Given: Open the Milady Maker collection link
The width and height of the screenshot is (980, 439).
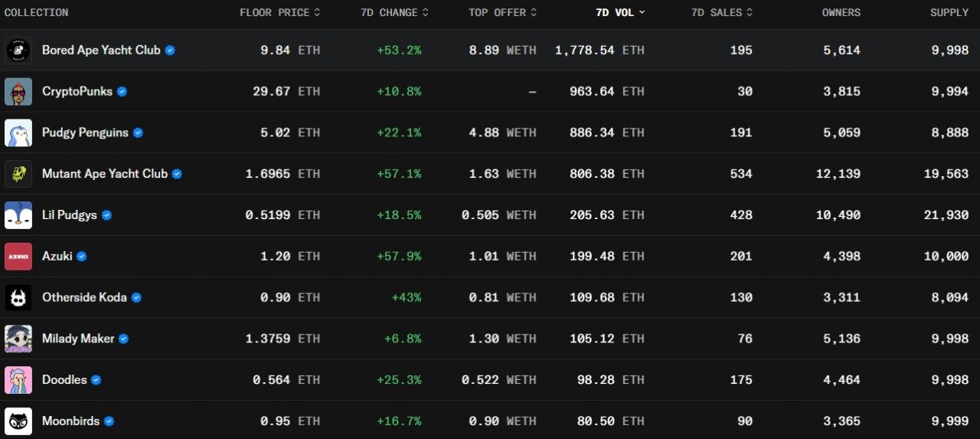Looking at the screenshot, I should point(78,339).
